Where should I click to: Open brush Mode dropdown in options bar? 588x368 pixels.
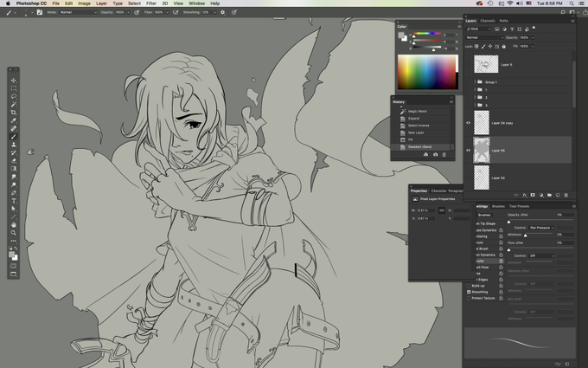tap(78, 12)
